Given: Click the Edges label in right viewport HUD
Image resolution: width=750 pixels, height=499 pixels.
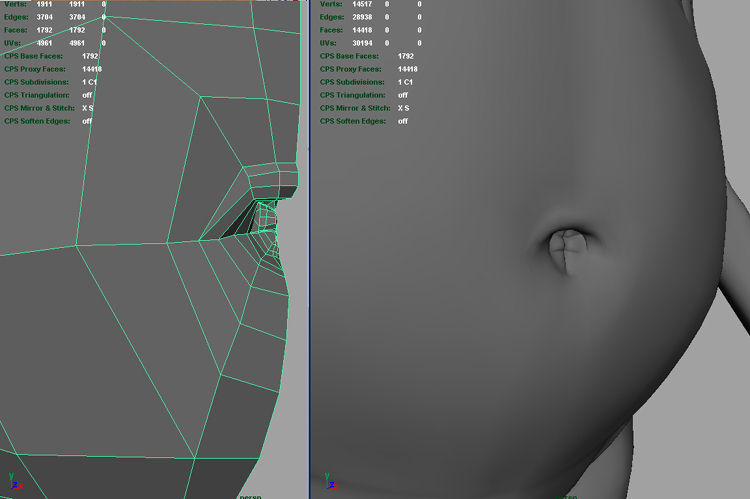Looking at the screenshot, I should [333, 17].
